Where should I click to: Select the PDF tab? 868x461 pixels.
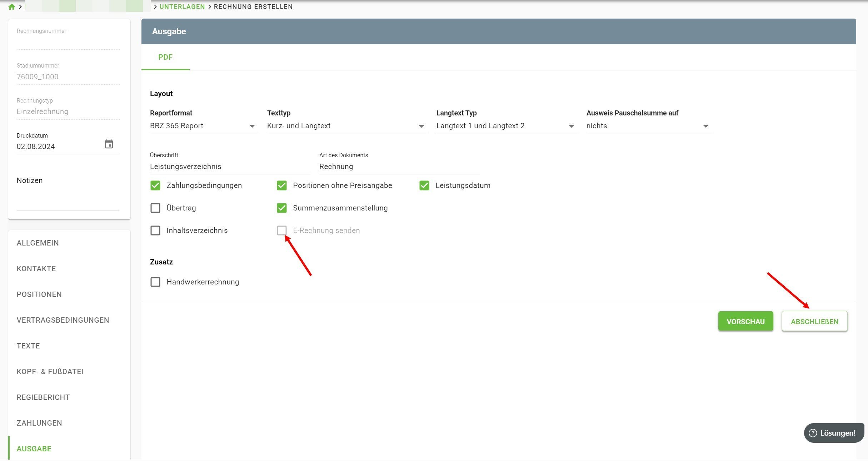coord(165,57)
